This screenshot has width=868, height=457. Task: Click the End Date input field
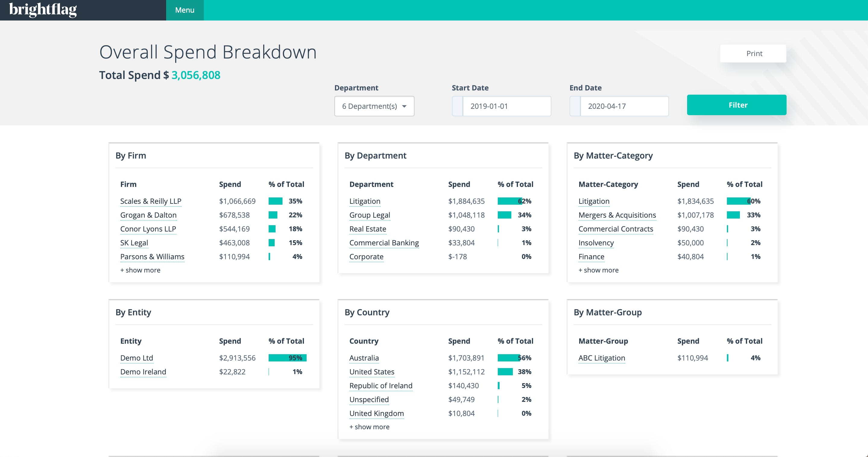tap(624, 106)
